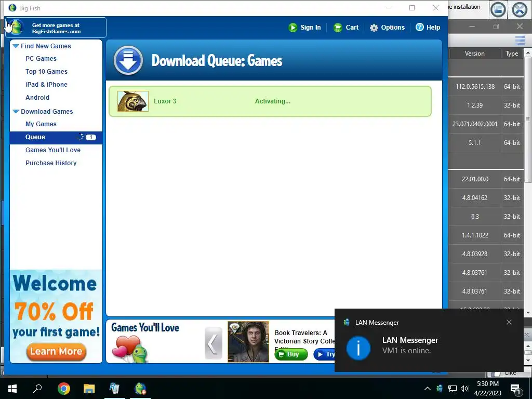Open volume tray icon
Viewport: 532px width, 399px height.
coord(464,389)
